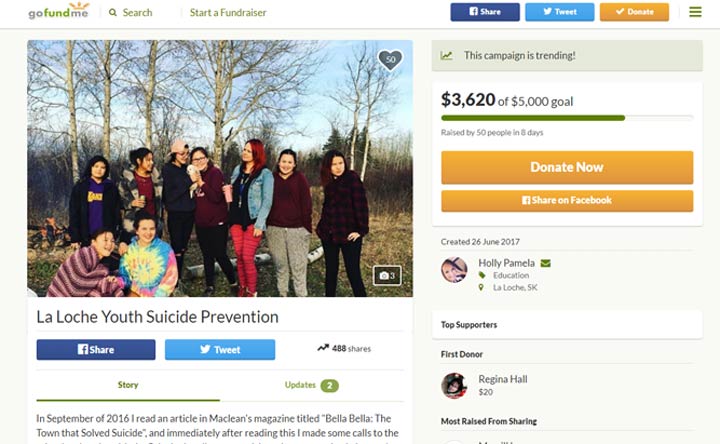Click Regina Hall's donor avatar
This screenshot has width=720, height=444.
coord(454,385)
